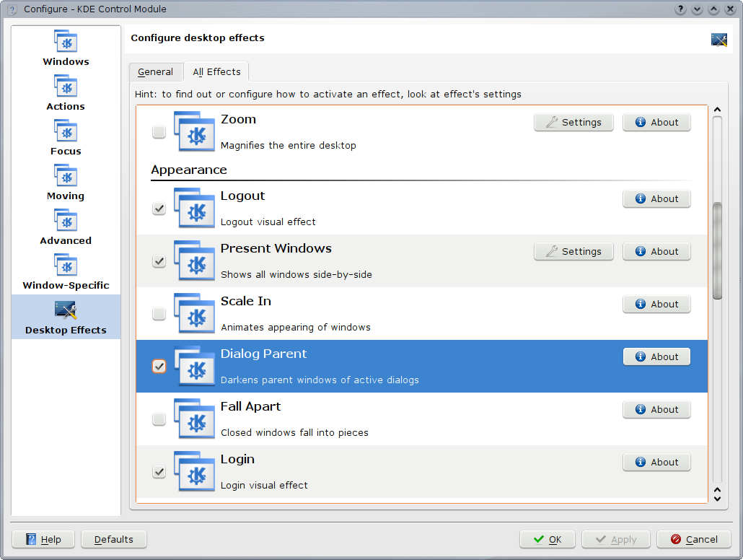
Task: Click the Help button
Action: pos(43,540)
